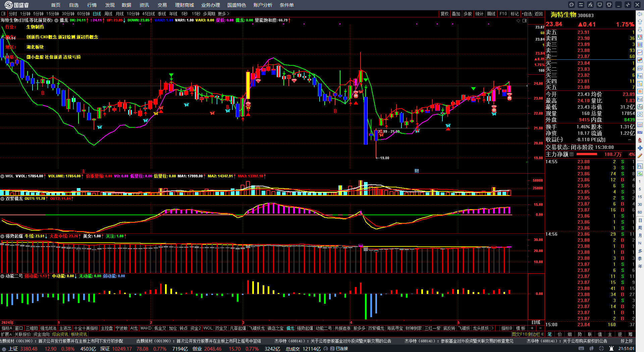Click the screen display icon in title bar
The height and width of the screenshot is (352, 644).
tap(600, 5)
